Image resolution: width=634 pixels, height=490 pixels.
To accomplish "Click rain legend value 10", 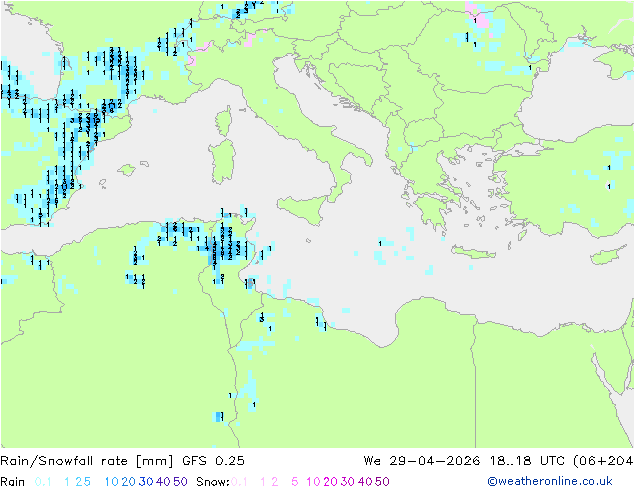I will point(112,482).
